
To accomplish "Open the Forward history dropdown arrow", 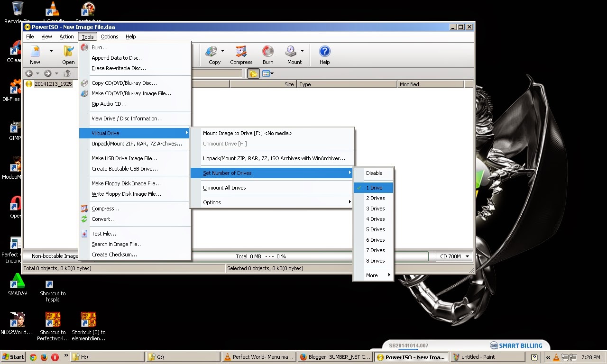I will click(x=56, y=73).
